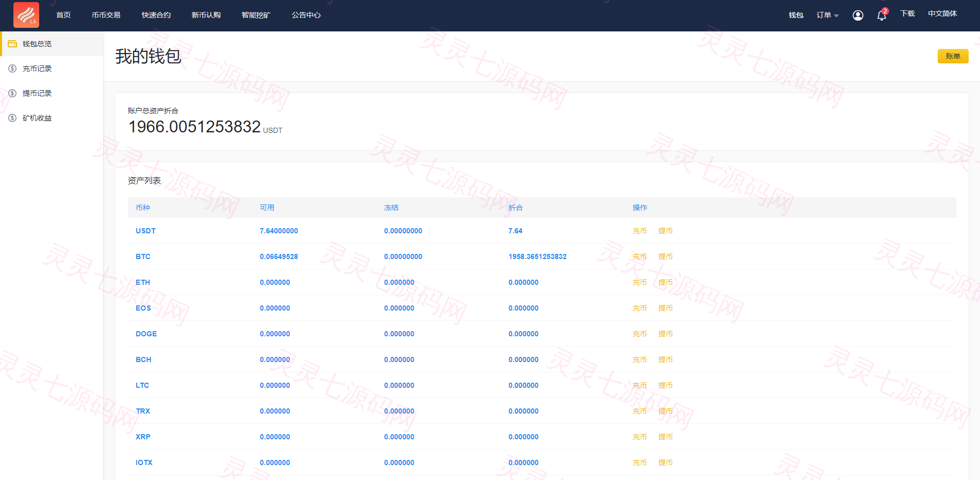Image resolution: width=980 pixels, height=480 pixels.
Task: Click the withdrawal records dollar icon
Action: point(12,93)
